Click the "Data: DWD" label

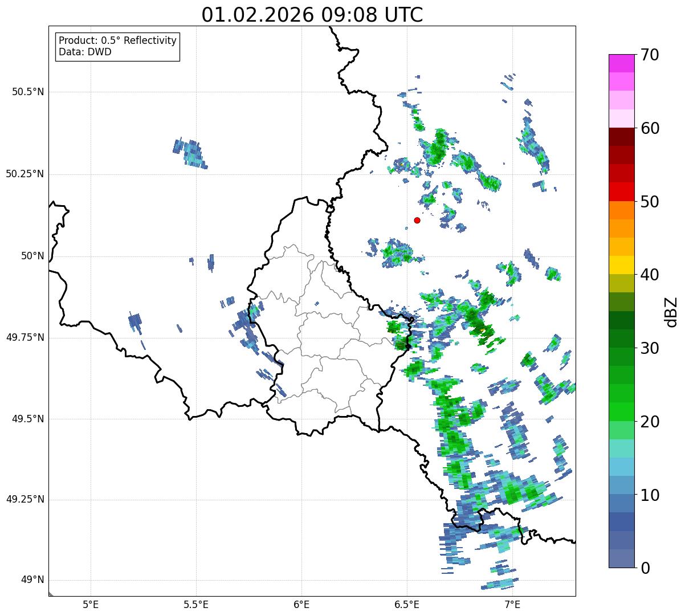(85, 52)
